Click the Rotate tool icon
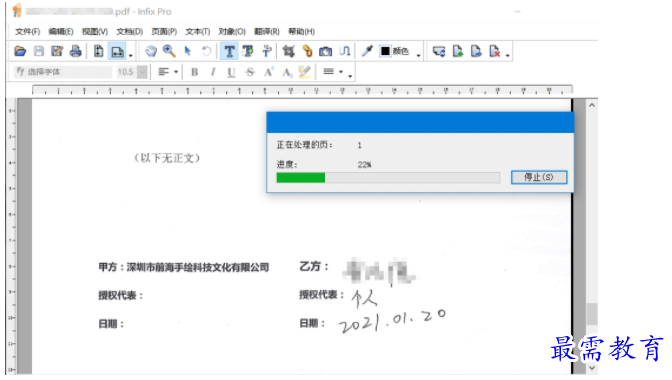This screenshot has height=380, width=672. (x=206, y=51)
